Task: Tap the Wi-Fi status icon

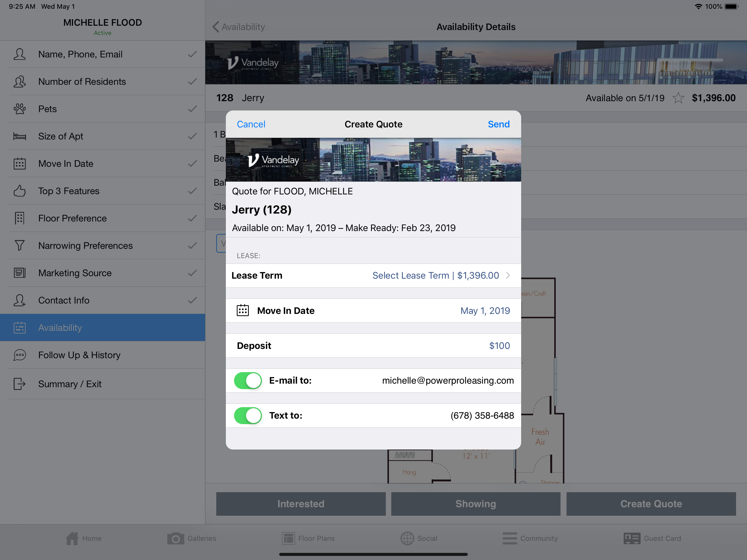Action: [x=698, y=6]
